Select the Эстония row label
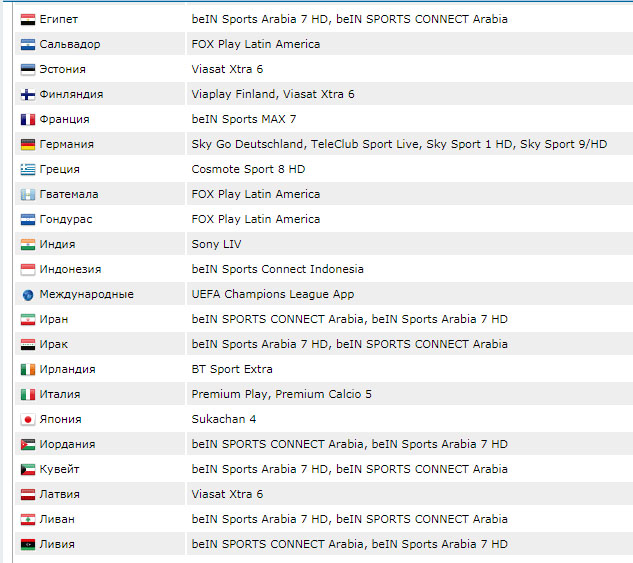633x563 pixels. pyautogui.click(x=63, y=69)
